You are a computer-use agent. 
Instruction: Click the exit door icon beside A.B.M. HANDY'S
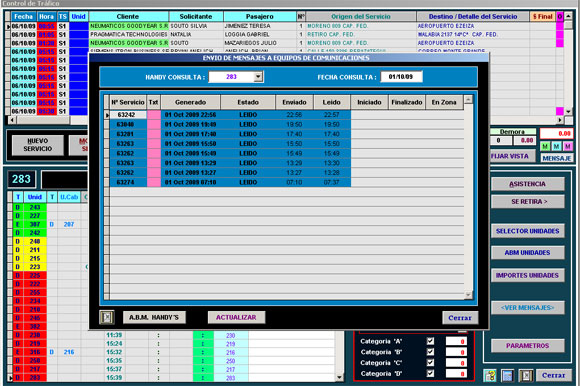click(107, 317)
